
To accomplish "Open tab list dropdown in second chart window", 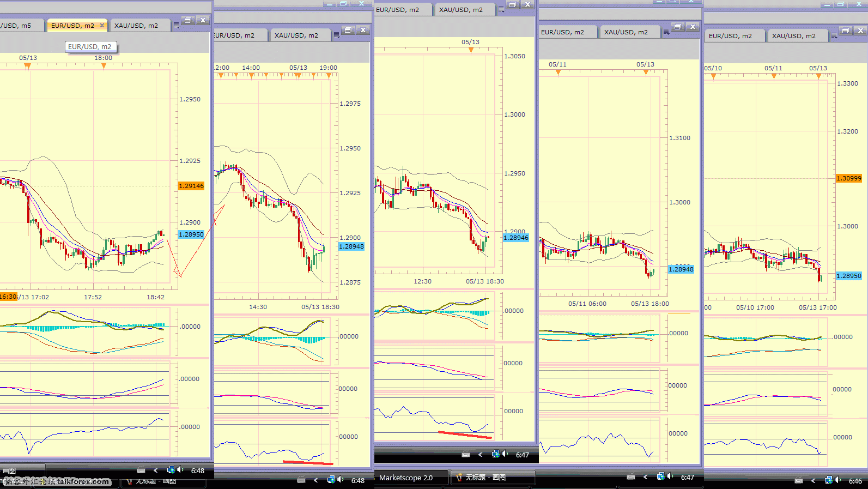I will [337, 35].
